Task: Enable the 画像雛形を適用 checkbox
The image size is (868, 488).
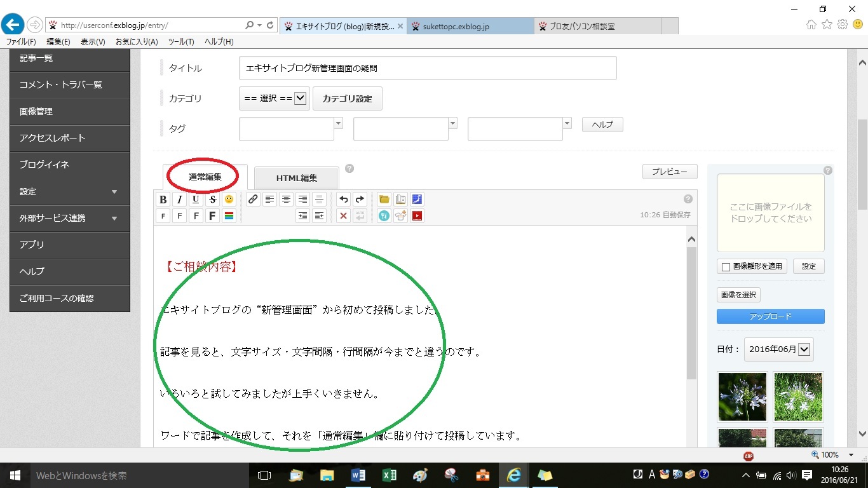Action: point(726,267)
